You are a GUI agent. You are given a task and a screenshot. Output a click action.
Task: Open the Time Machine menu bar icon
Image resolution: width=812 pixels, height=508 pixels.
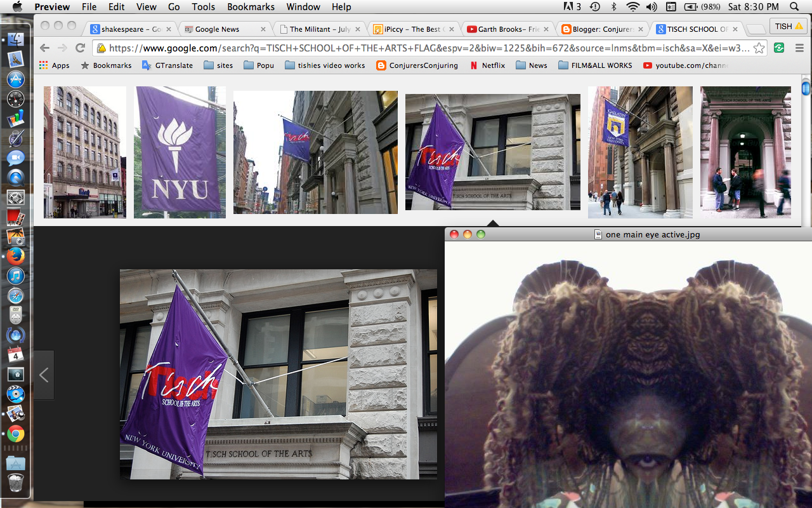[595, 7]
